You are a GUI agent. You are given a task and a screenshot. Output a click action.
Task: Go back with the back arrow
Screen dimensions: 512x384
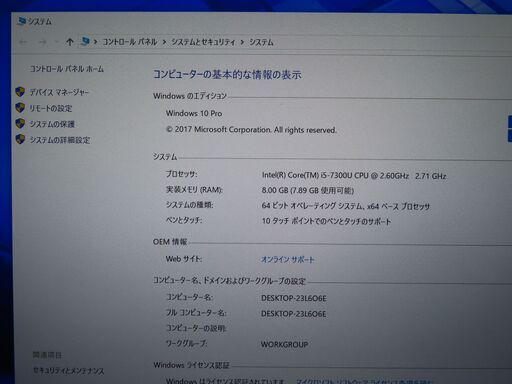click(23, 42)
